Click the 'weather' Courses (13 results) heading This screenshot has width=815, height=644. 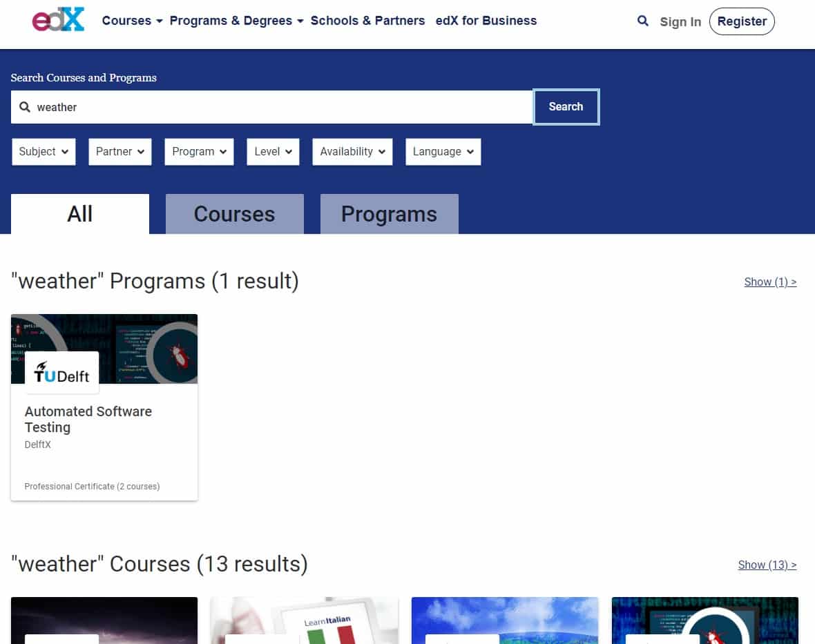tap(159, 565)
